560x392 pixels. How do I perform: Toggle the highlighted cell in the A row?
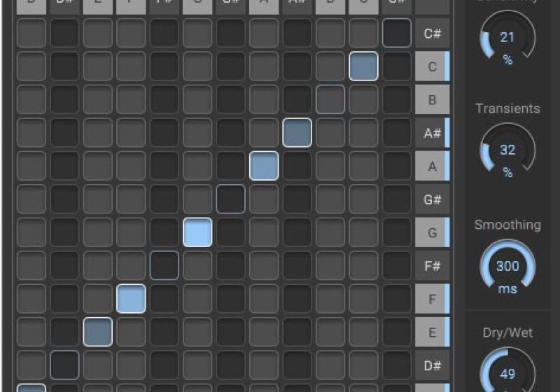coord(264,166)
